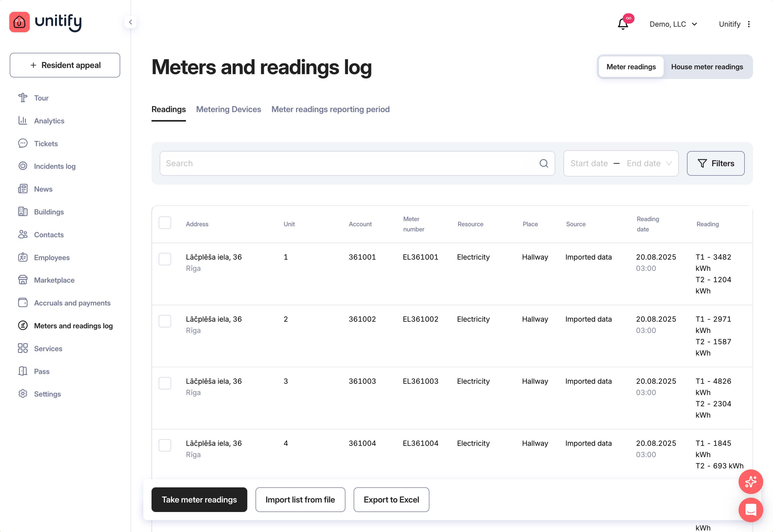773x532 pixels.
Task: Open the Start date – End date picker
Action: [x=620, y=163]
